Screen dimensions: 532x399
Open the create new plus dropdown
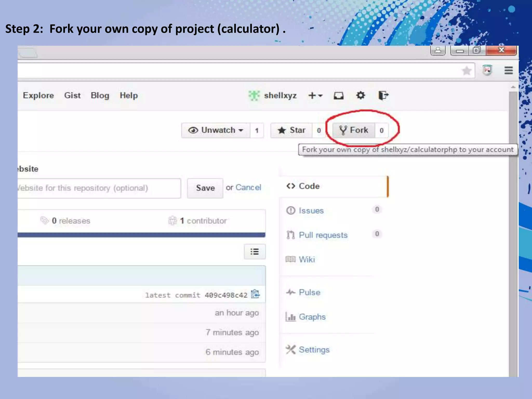click(315, 96)
